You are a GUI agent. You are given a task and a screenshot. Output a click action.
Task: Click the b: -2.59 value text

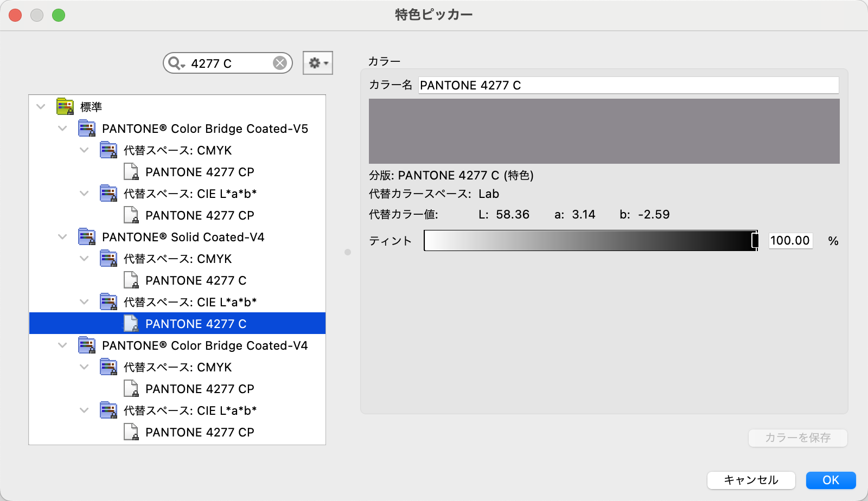(644, 215)
